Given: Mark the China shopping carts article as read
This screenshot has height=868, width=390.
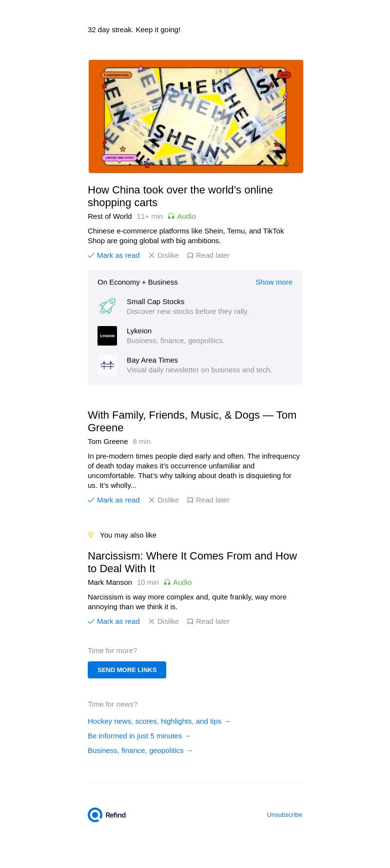Looking at the screenshot, I should pos(114,255).
